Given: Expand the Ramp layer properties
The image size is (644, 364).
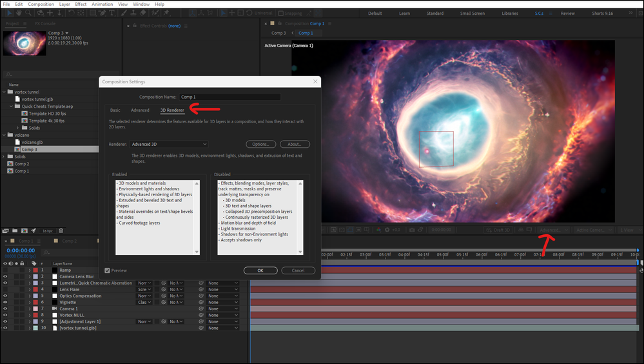Looking at the screenshot, I should point(30,270).
